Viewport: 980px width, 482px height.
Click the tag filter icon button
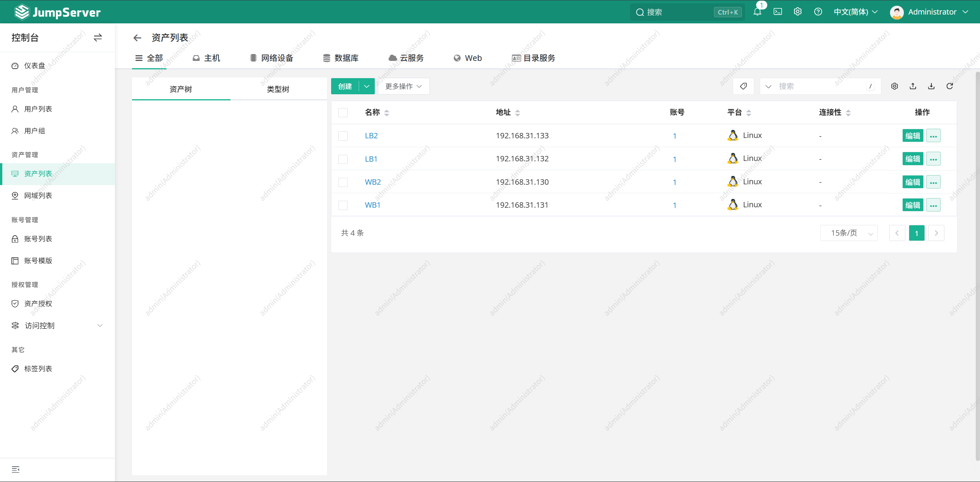click(743, 86)
